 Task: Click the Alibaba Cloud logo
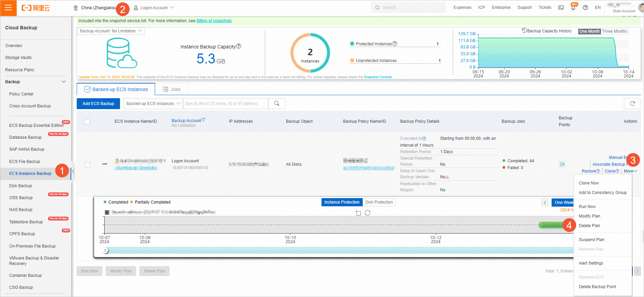coord(36,8)
